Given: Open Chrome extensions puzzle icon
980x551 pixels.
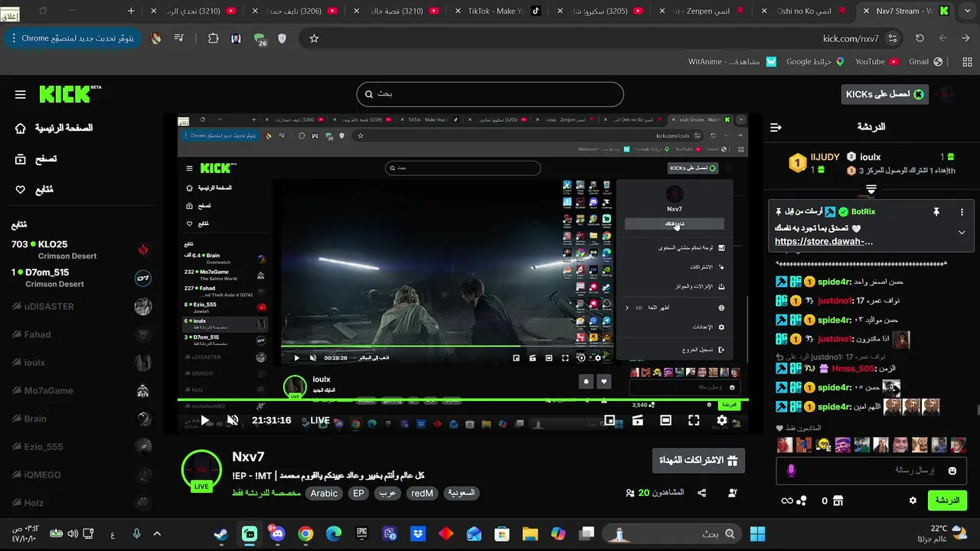Looking at the screenshot, I should (x=214, y=38).
